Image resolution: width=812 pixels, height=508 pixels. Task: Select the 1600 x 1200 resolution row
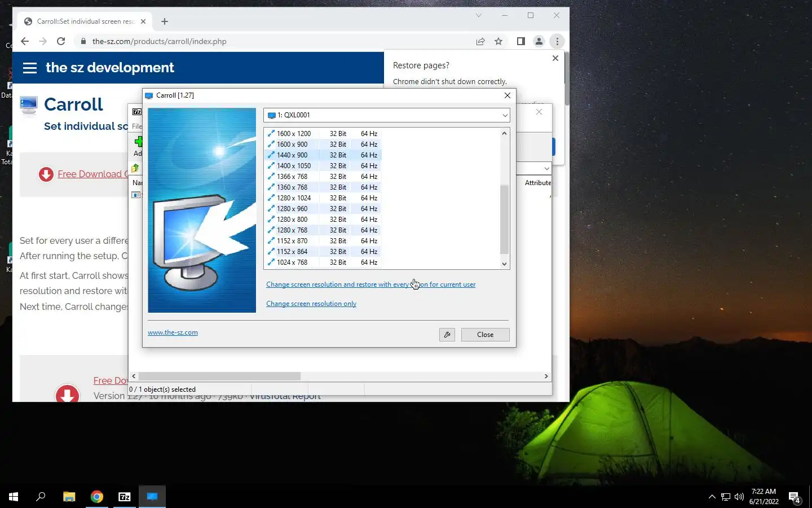pos(323,134)
